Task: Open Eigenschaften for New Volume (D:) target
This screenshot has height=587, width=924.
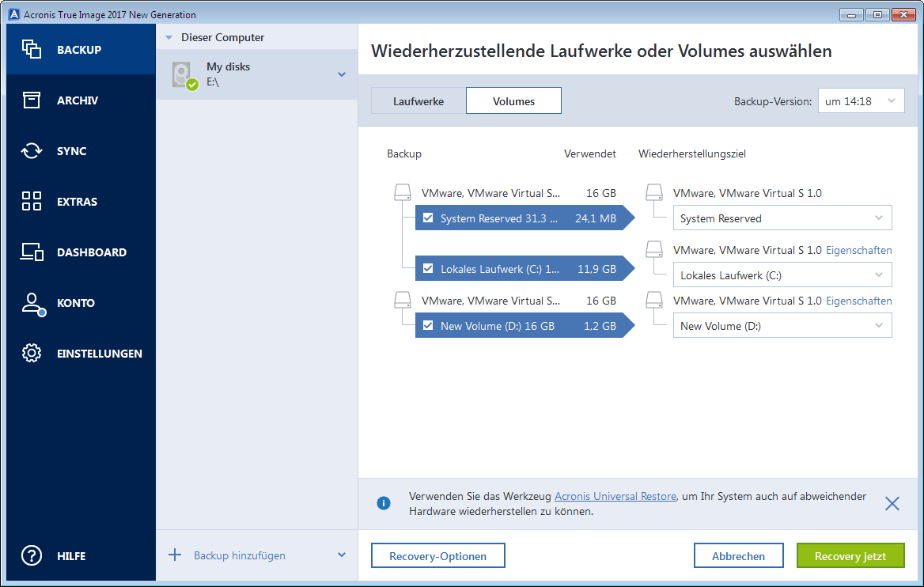Action: coord(858,301)
